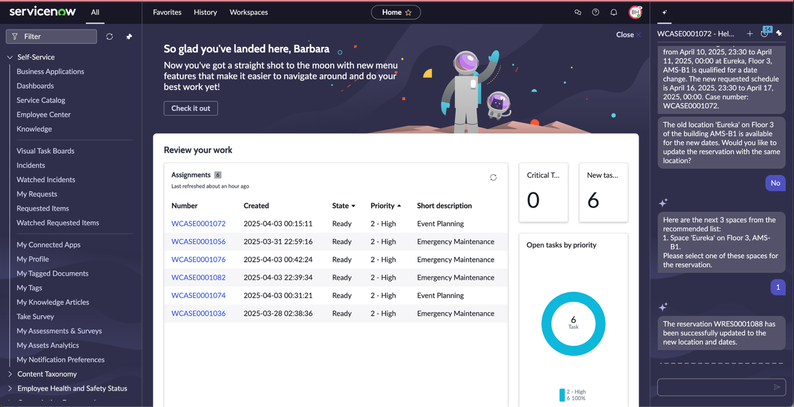Click the Created column header
This screenshot has width=794, height=407.
click(x=256, y=206)
